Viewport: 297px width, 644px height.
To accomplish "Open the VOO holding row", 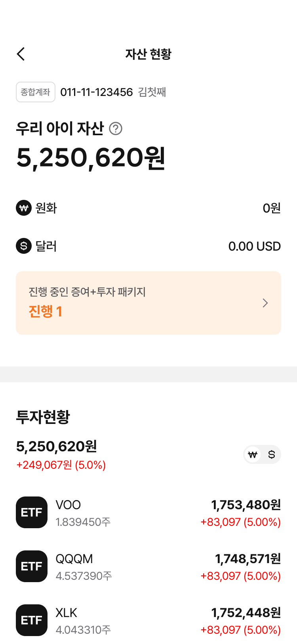I will [x=148, y=513].
